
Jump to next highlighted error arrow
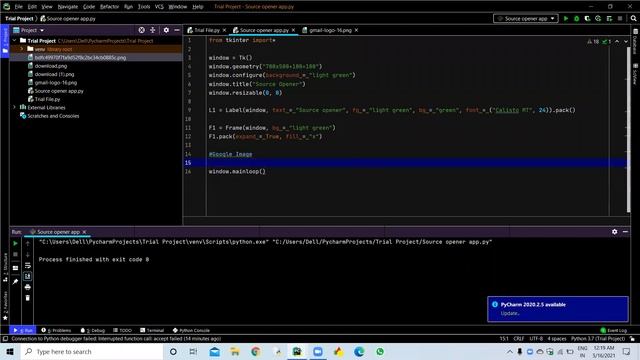pos(626,41)
